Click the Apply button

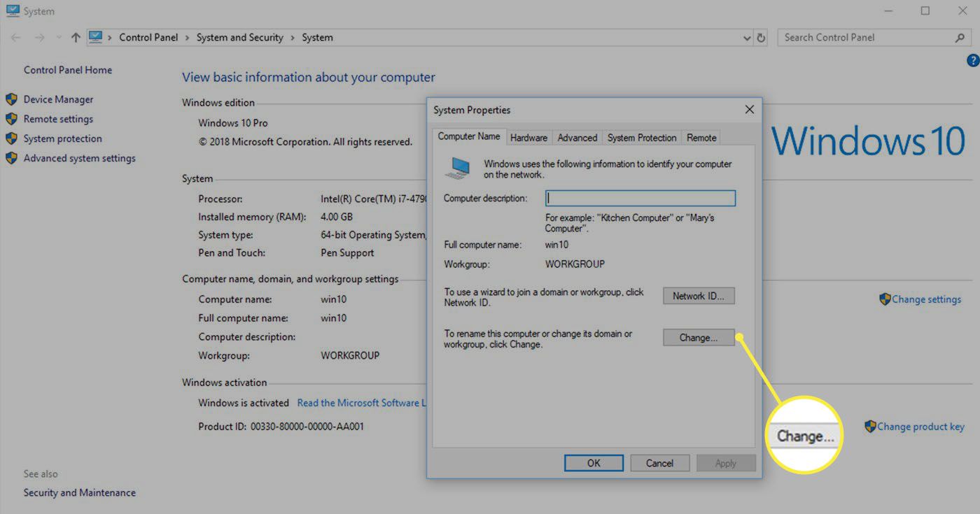726,463
